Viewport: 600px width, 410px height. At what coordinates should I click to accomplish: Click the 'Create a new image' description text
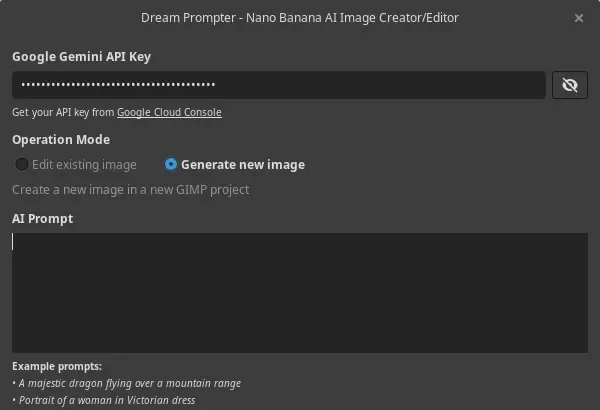point(130,189)
